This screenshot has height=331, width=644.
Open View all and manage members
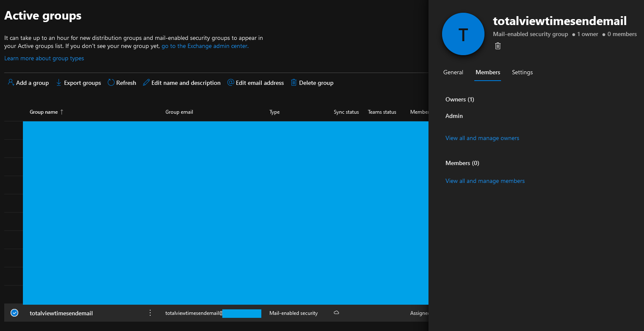coord(485,181)
